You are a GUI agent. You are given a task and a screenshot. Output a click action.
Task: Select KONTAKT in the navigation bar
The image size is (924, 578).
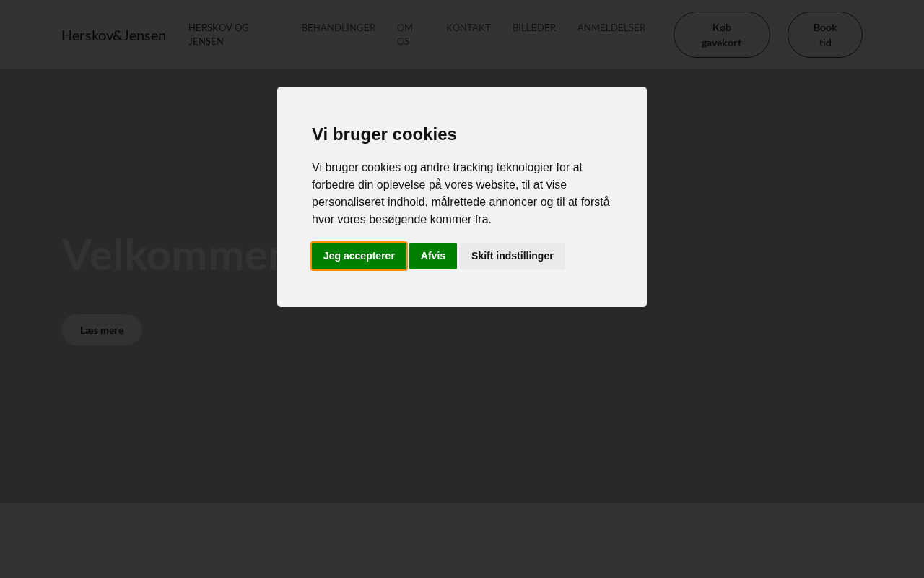point(468,27)
